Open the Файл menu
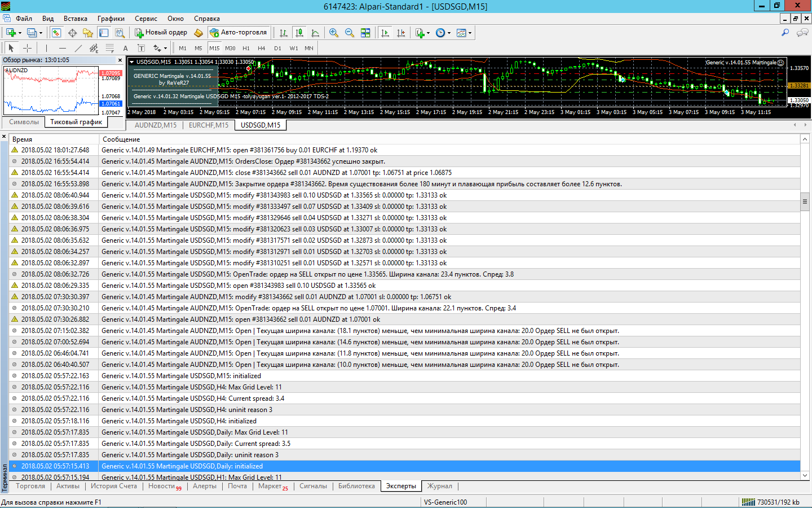812x508 pixels. [24, 19]
